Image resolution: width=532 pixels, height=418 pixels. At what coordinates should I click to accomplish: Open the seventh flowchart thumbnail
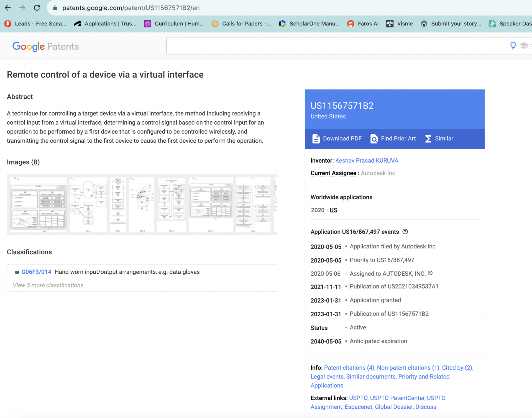pyautogui.click(x=253, y=205)
